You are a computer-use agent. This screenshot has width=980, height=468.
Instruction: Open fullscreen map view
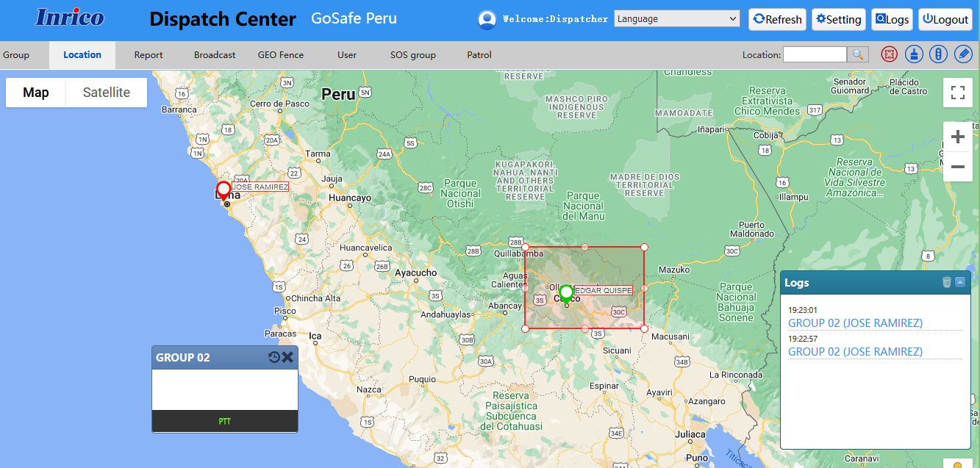957,93
